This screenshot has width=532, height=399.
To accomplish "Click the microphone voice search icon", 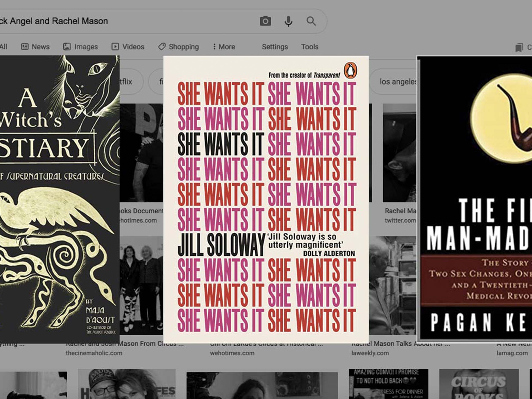I will click(288, 21).
